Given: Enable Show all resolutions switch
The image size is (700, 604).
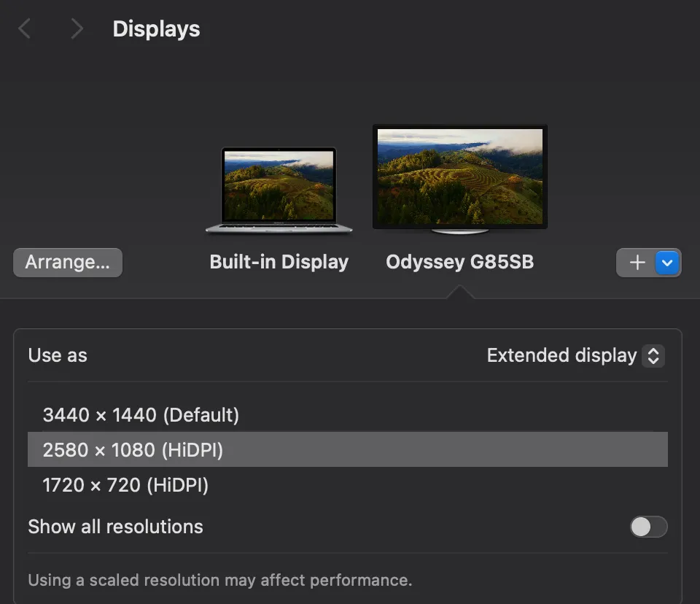Looking at the screenshot, I should 649,527.
